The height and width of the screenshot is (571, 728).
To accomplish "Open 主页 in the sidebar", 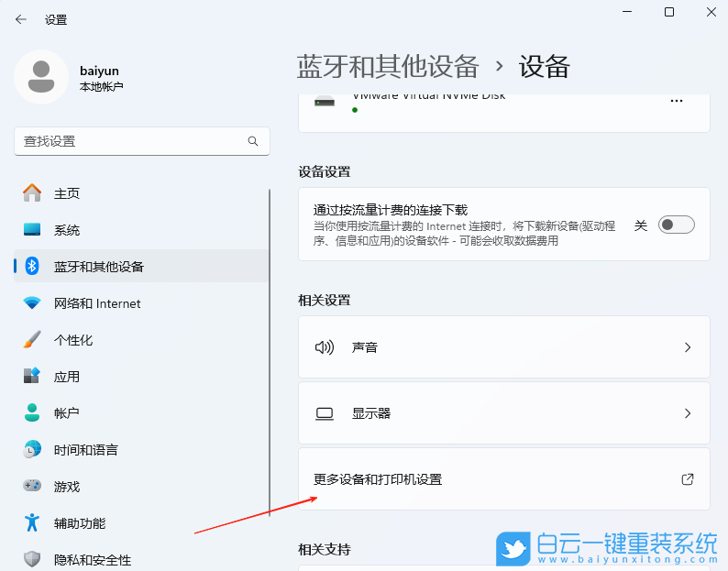I will 141,192.
